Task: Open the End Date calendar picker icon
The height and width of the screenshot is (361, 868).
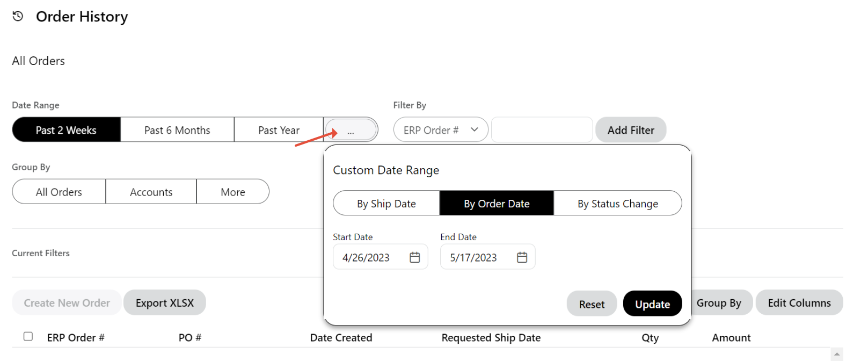Action: pyautogui.click(x=522, y=257)
